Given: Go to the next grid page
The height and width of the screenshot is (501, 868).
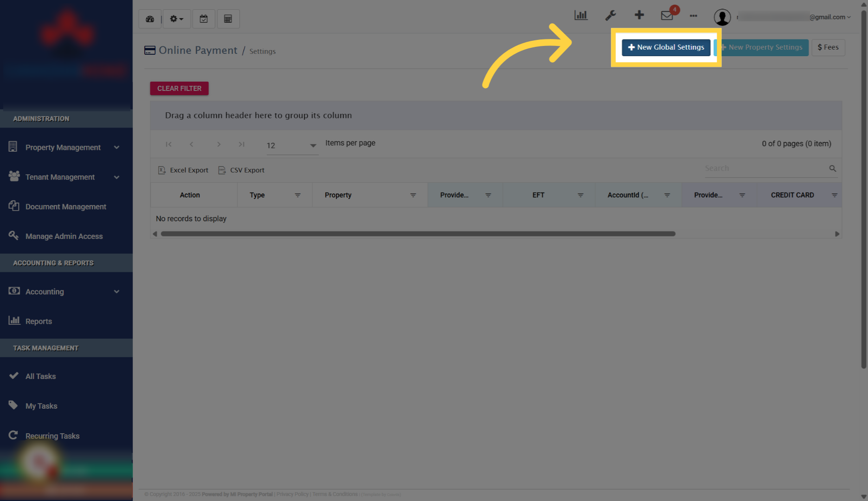Looking at the screenshot, I should pos(219,144).
